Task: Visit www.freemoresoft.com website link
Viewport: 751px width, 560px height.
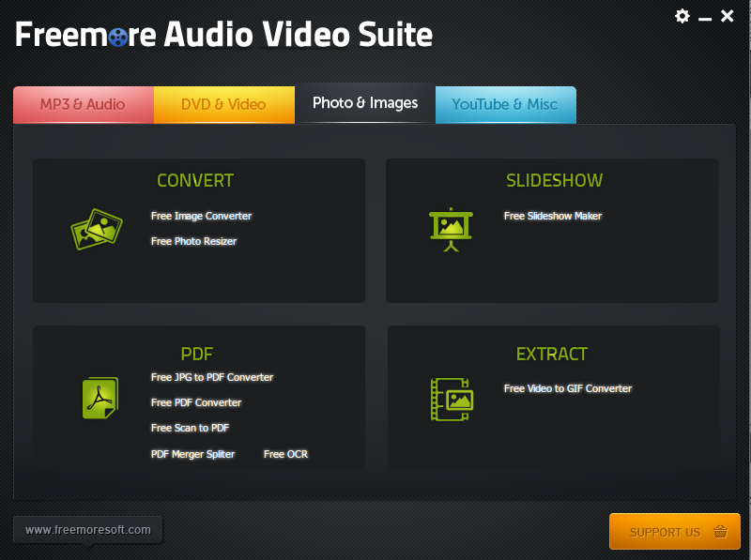Action: pyautogui.click(x=87, y=530)
